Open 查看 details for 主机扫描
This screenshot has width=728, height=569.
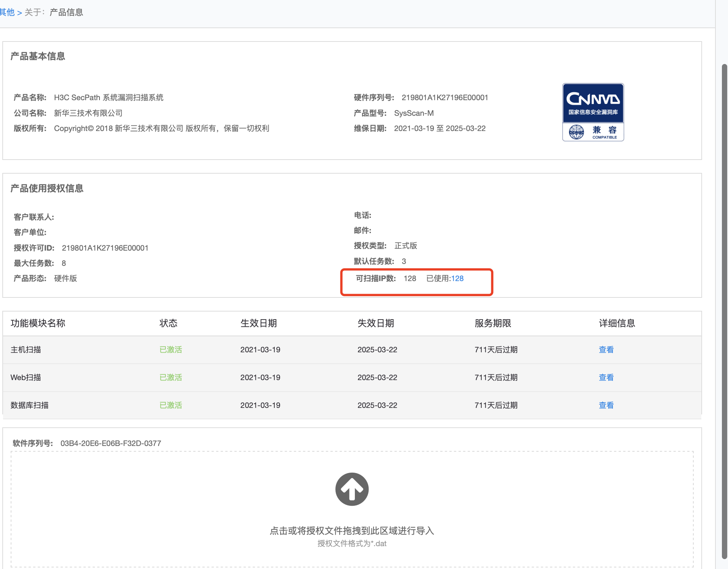[606, 350]
